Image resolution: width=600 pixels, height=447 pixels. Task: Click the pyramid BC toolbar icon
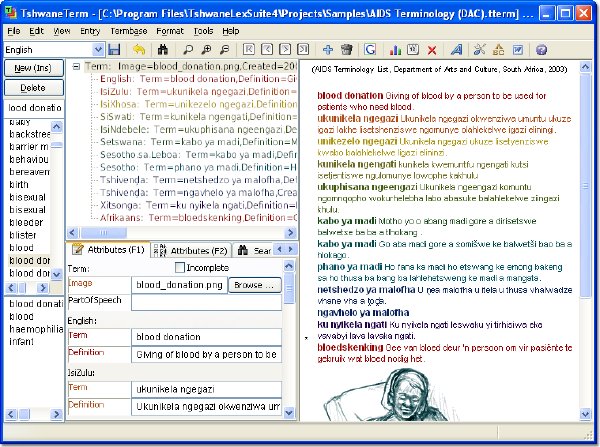point(498,50)
